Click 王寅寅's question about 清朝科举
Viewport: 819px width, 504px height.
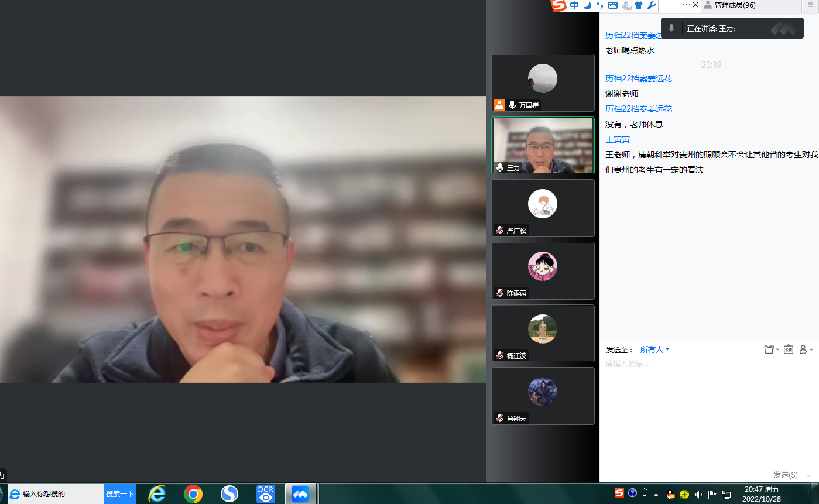tap(711, 162)
